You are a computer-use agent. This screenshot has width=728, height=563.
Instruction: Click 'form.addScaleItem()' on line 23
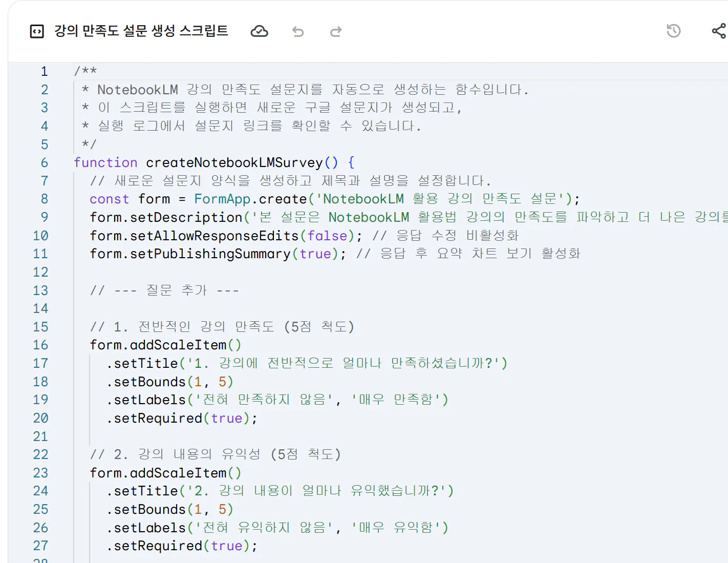(165, 473)
